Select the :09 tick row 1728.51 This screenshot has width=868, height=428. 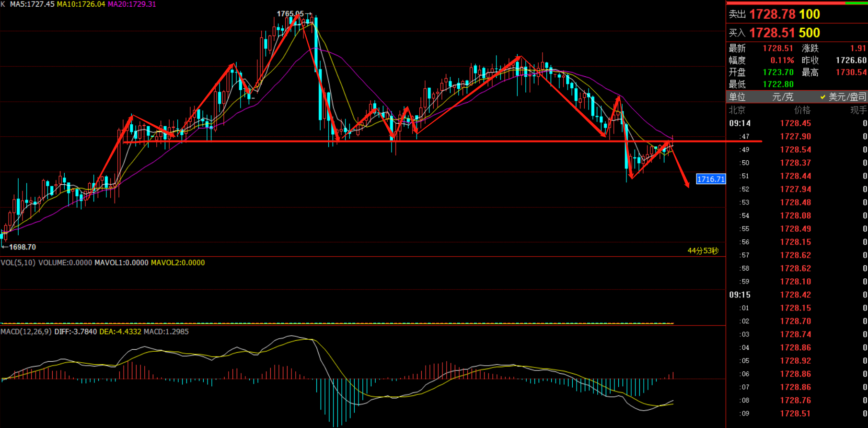pyautogui.click(x=798, y=414)
